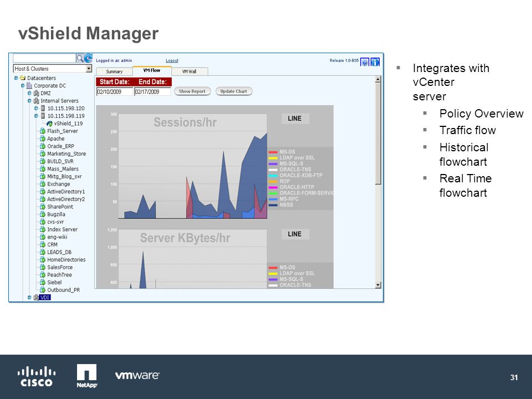Click the SharePoint VM icon

[43, 207]
